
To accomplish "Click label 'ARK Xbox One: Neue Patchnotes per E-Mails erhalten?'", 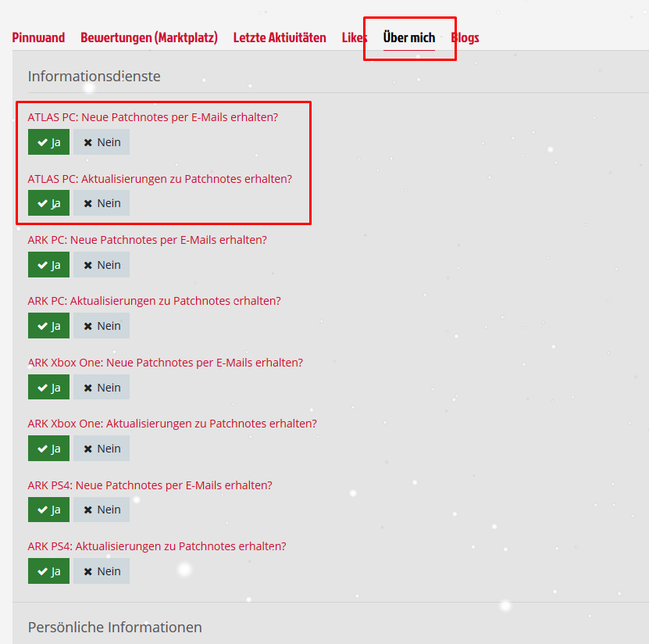I will 165,363.
